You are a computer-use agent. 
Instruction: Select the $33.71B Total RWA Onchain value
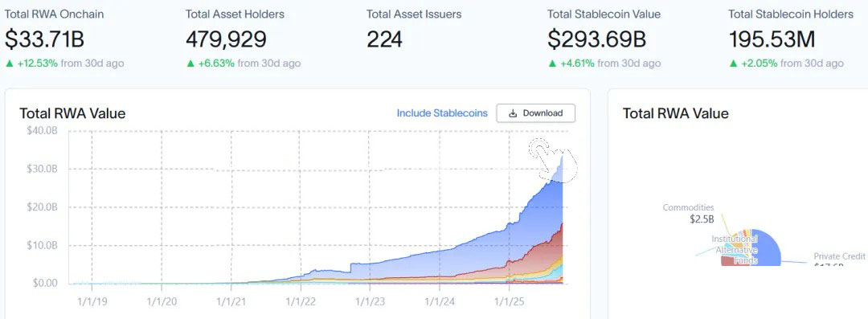tap(45, 39)
